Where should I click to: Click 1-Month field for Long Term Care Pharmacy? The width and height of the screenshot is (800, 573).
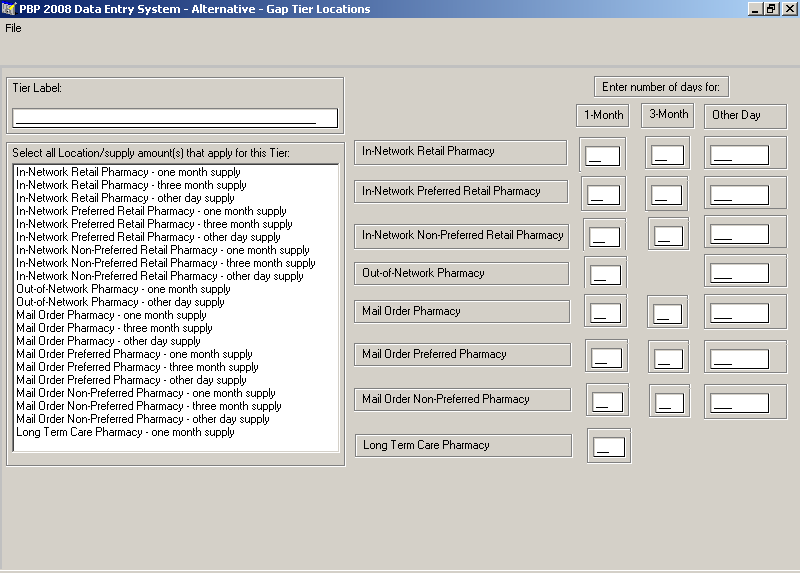click(608, 447)
